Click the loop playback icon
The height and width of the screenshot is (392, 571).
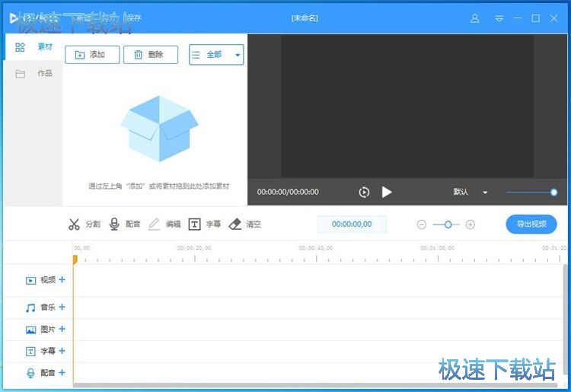(x=364, y=193)
